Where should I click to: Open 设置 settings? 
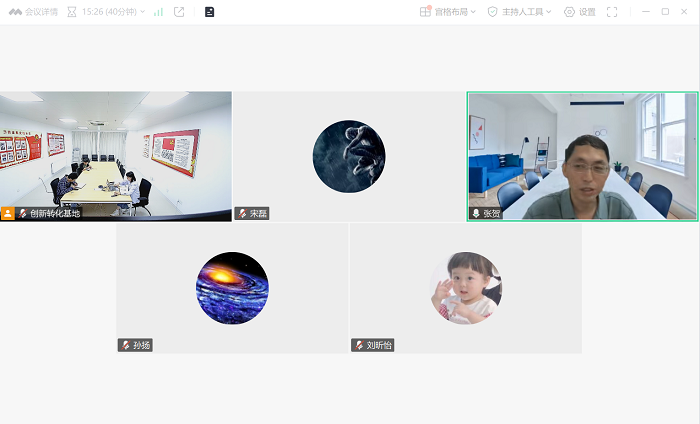pyautogui.click(x=579, y=12)
